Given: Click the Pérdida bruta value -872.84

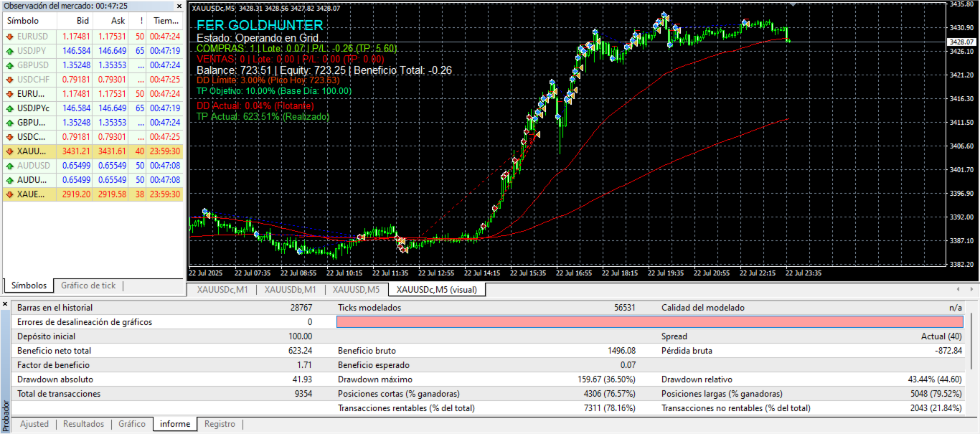Looking at the screenshot, I should (947, 351).
